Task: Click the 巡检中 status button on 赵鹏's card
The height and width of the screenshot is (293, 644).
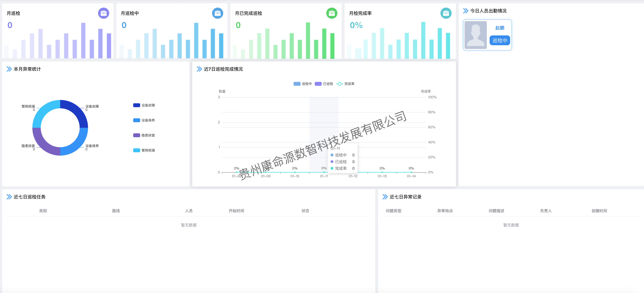Action: 500,40
